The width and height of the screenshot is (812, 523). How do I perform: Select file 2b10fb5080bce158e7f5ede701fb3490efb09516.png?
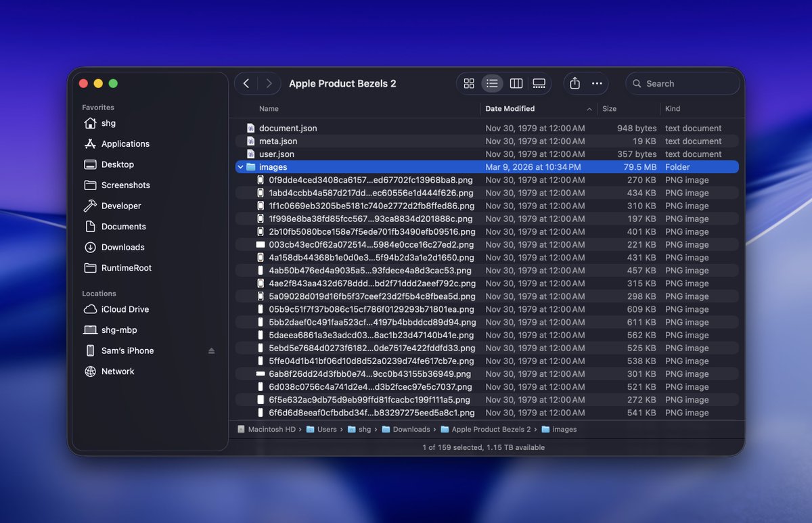[487, 231]
